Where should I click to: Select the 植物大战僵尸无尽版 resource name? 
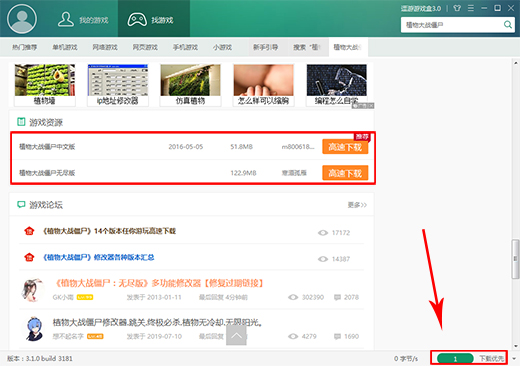coord(47,173)
